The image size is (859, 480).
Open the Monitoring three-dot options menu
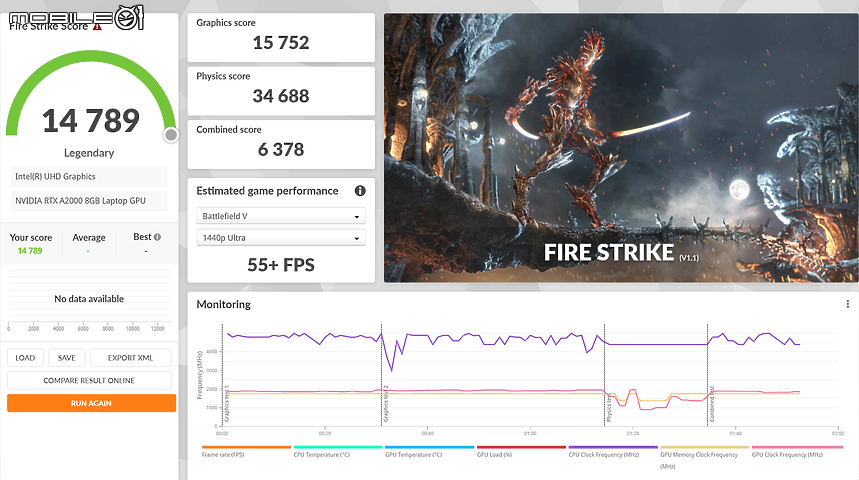pos(847,304)
